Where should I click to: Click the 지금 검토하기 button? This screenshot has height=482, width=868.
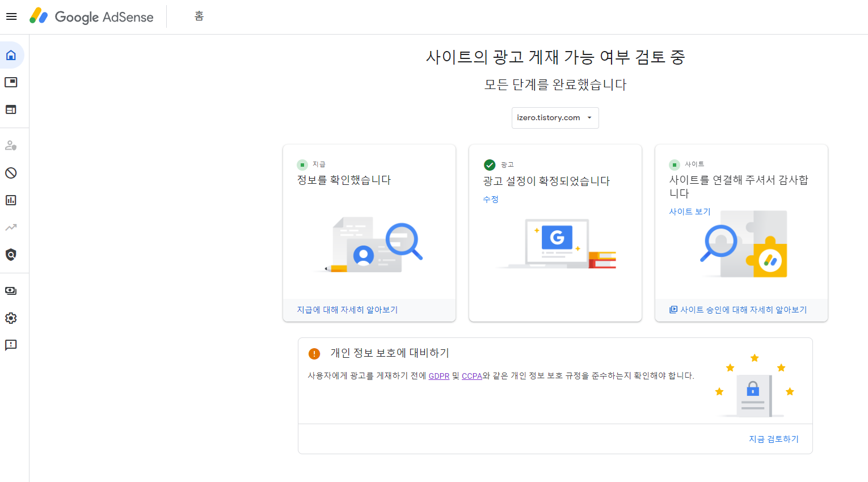[774, 439]
